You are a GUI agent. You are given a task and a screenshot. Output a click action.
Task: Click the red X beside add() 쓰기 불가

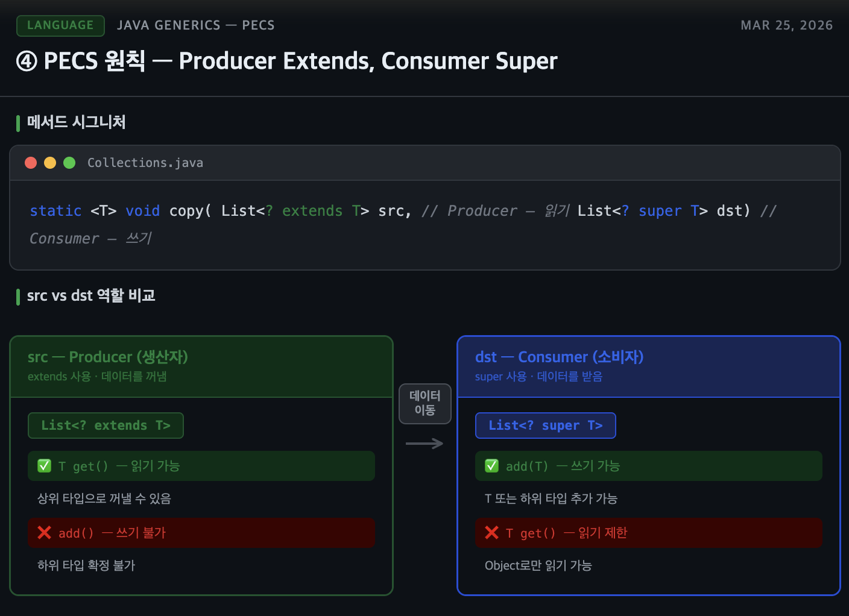click(44, 533)
